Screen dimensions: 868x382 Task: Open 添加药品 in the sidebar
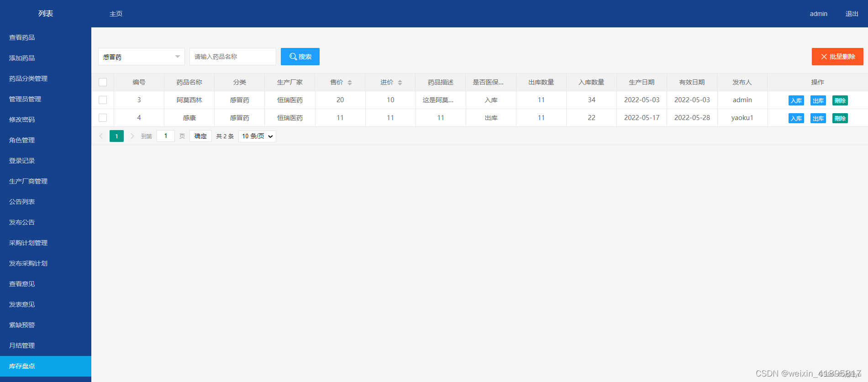46,58
